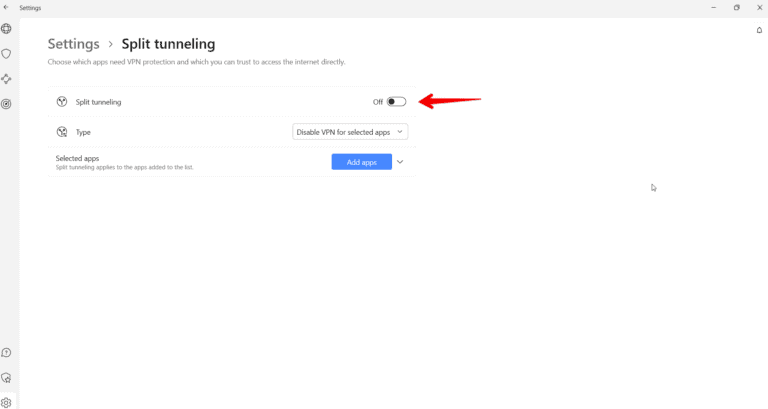Open the globe VPN icon in sidebar
Screen dimensions: 768x409
pos(7,29)
